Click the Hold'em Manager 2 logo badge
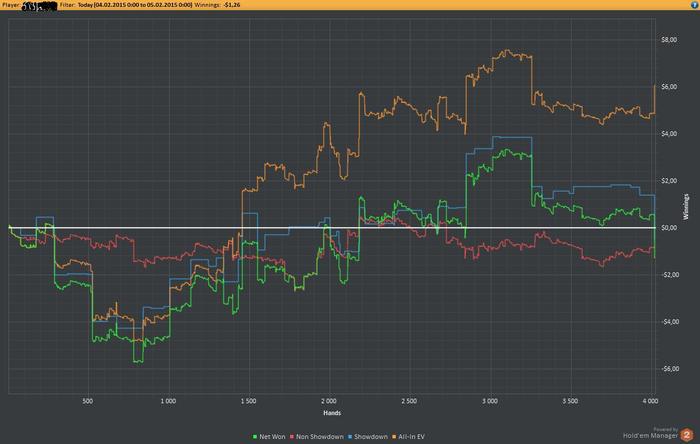Viewport: 700px width, 444px height. tap(687, 434)
